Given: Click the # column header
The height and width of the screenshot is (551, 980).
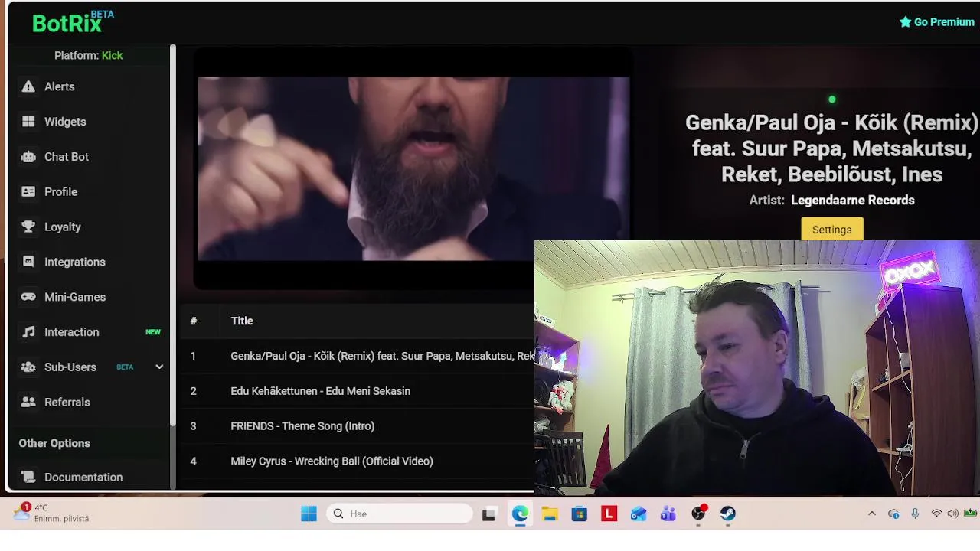Looking at the screenshot, I should 194,321.
